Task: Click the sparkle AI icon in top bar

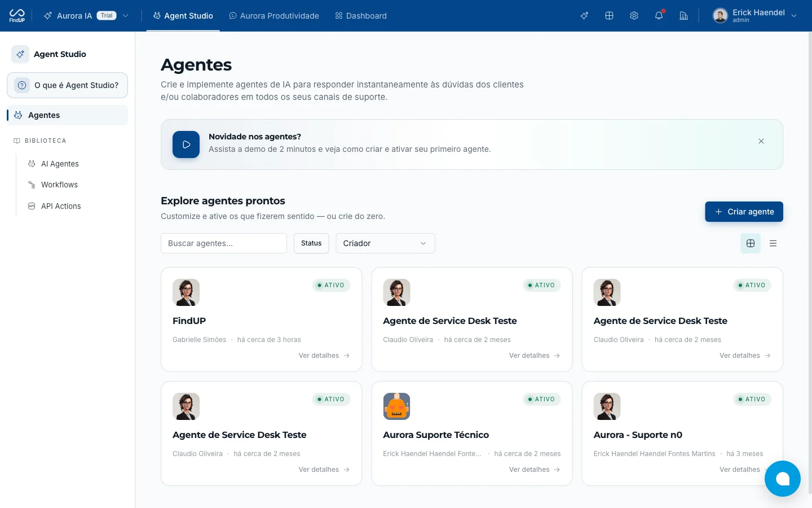Action: tap(584, 16)
